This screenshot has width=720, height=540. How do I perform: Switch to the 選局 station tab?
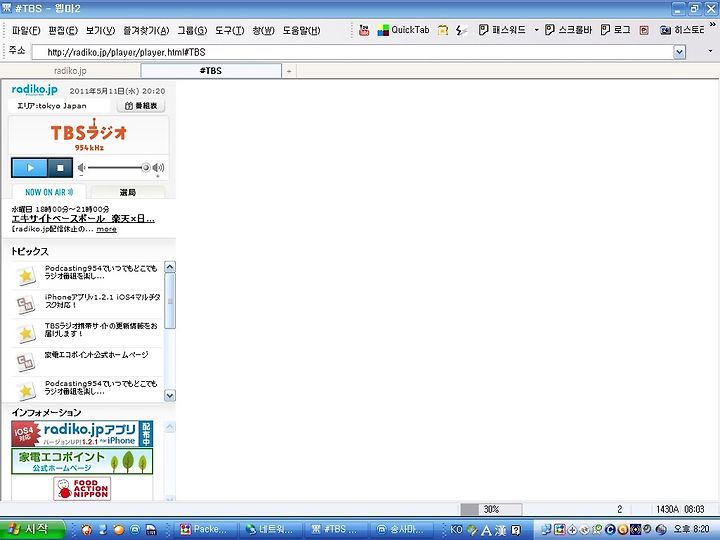(x=128, y=192)
